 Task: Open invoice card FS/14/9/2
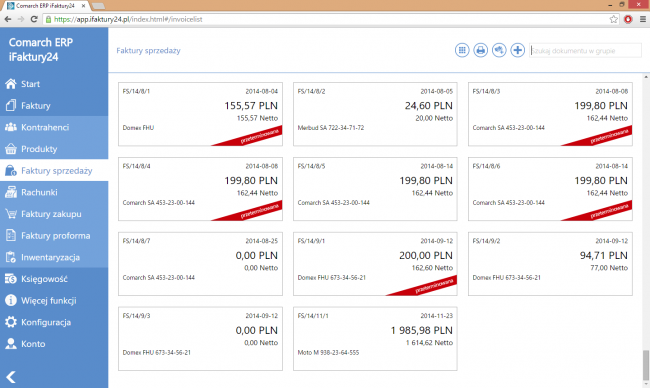pos(550,264)
